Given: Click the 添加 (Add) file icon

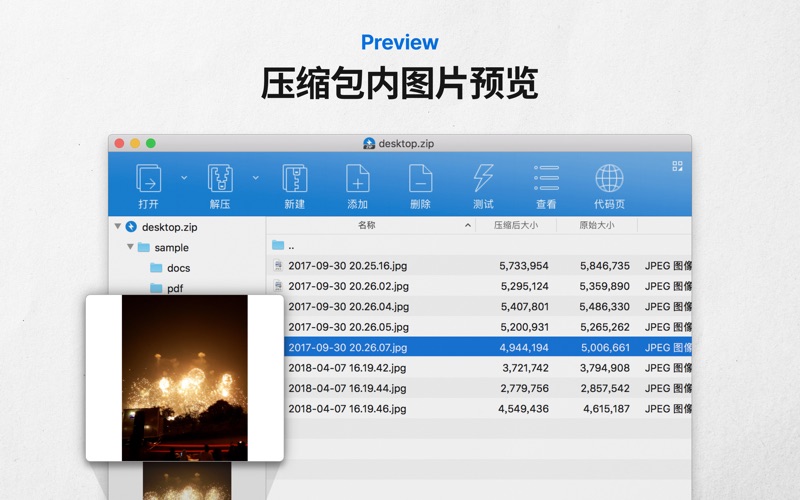Looking at the screenshot, I should pos(358,178).
